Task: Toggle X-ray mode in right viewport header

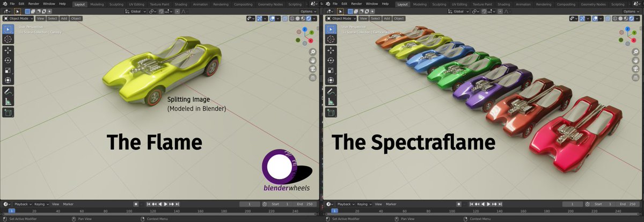Action: [x=607, y=18]
